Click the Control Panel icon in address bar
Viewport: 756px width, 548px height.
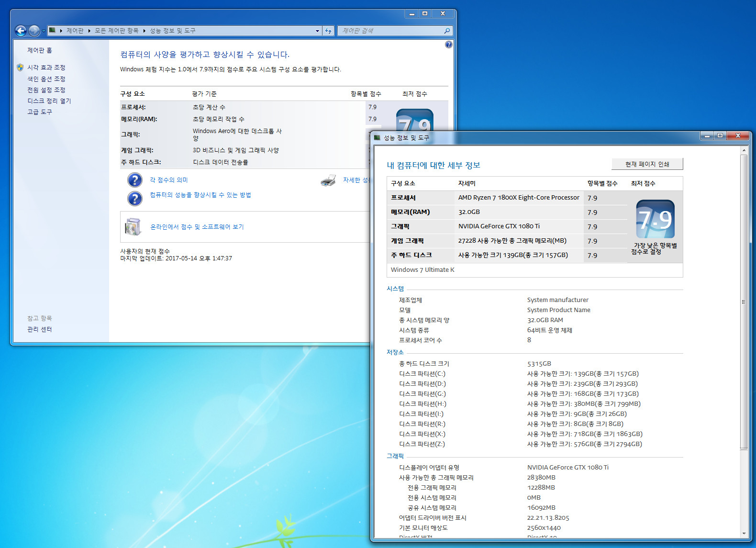(52, 30)
